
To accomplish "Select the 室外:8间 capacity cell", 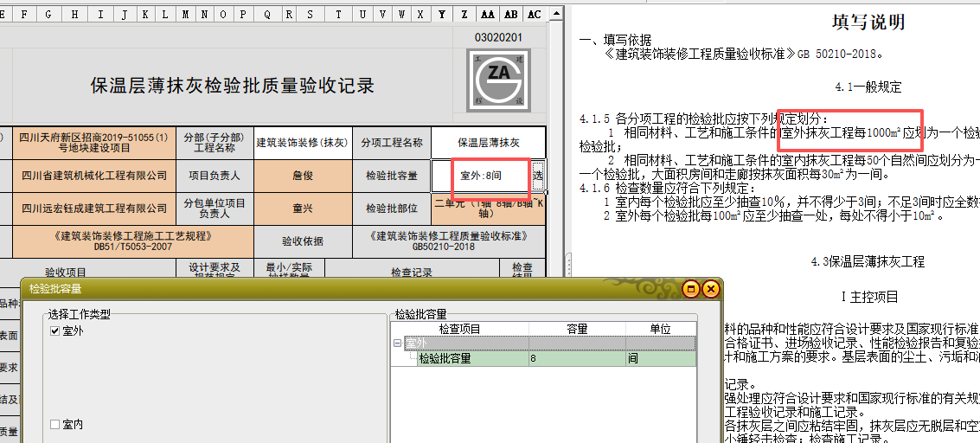I will 481,176.
